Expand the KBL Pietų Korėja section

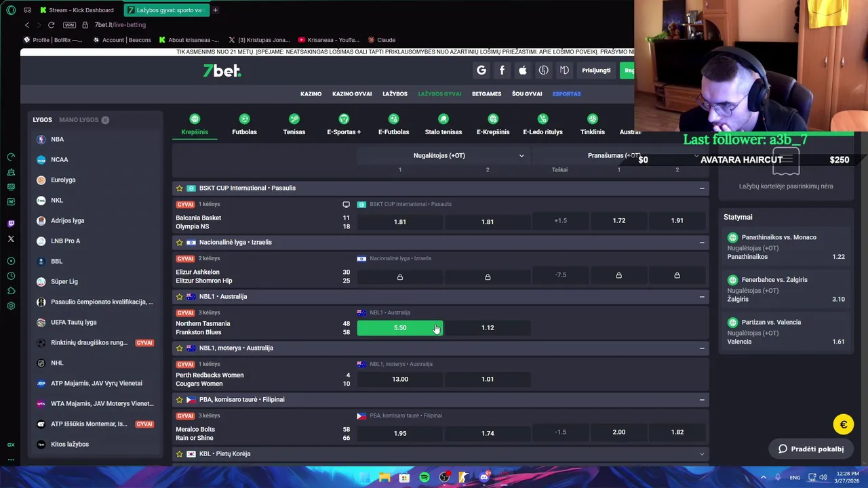coord(702,454)
